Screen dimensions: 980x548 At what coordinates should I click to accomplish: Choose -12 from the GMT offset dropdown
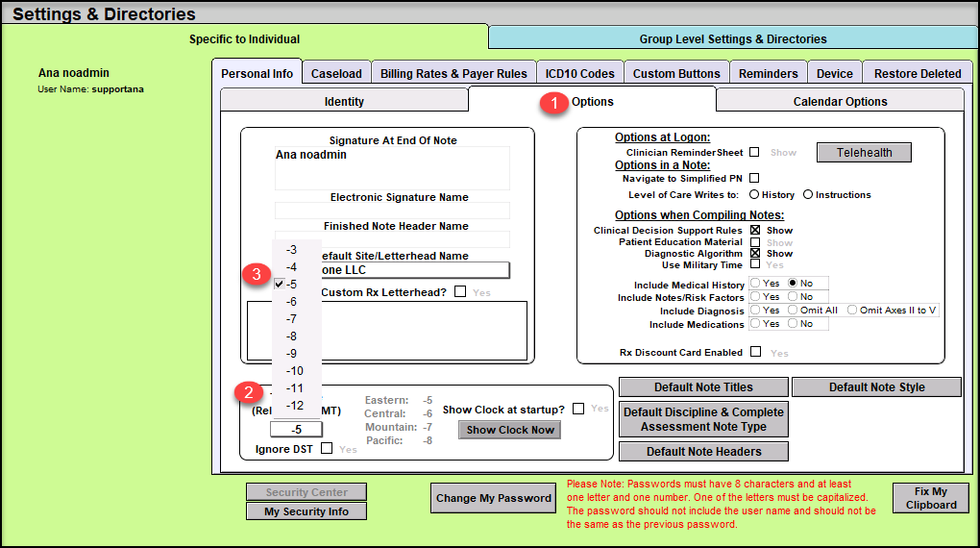tap(294, 406)
